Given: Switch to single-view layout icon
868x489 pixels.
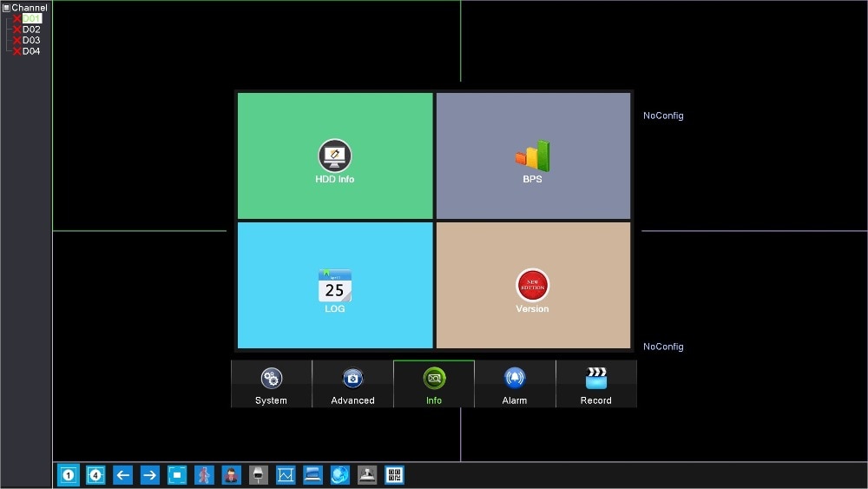Looking at the screenshot, I should click(x=68, y=475).
